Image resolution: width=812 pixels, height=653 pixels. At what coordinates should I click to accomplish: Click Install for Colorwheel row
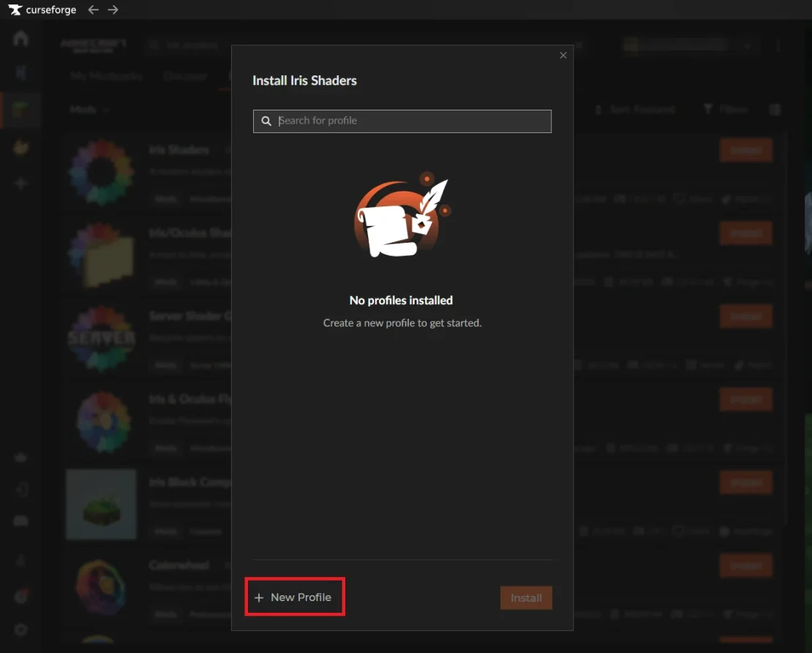(745, 565)
